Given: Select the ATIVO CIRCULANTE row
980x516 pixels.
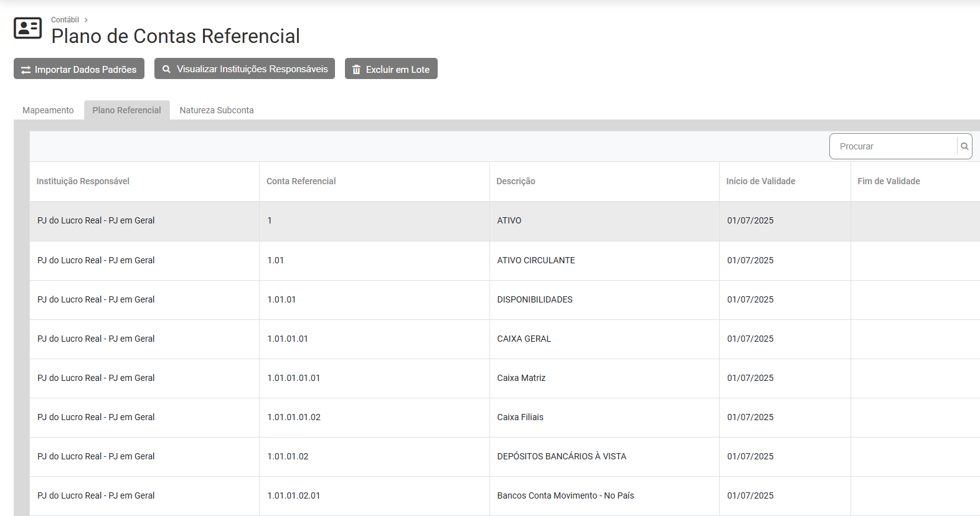Looking at the screenshot, I should 535,260.
